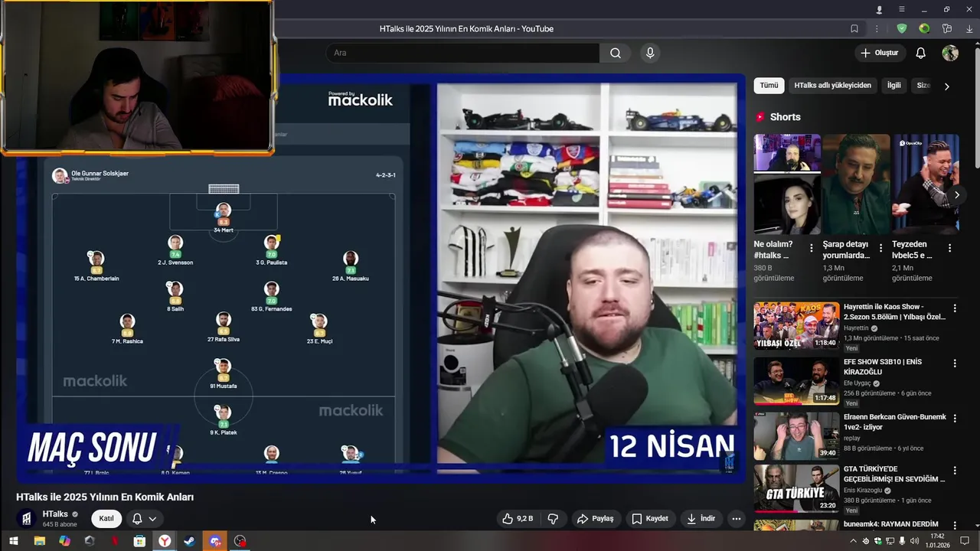Viewport: 980px width, 551px height.
Task: Dislike the video with thumbs down
Action: [x=553, y=519]
